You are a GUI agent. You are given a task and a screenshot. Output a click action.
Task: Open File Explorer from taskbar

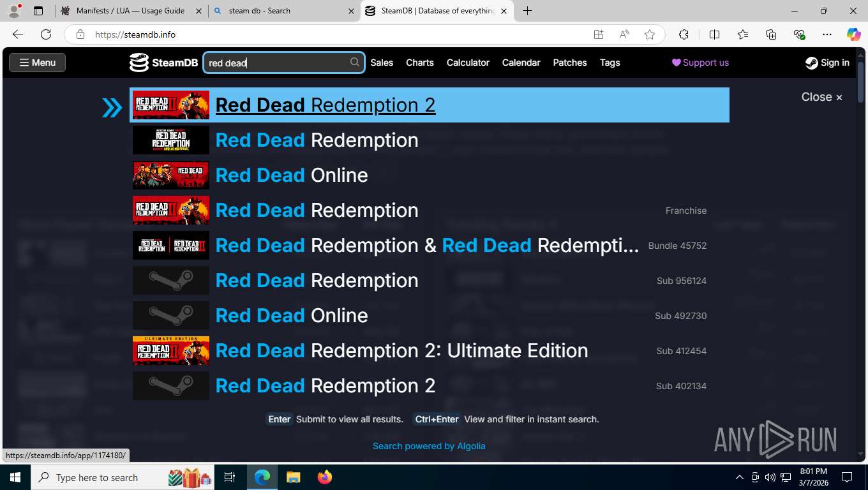click(293, 477)
